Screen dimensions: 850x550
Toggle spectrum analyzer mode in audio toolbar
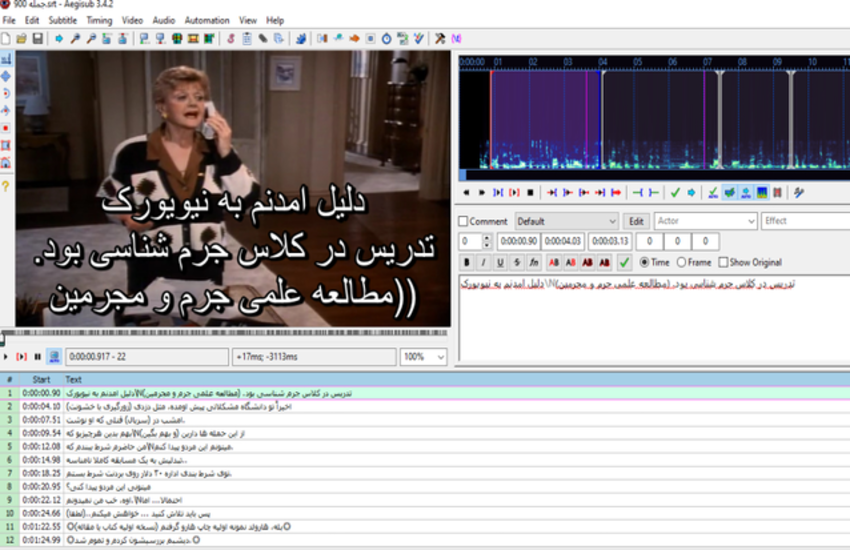tap(762, 192)
